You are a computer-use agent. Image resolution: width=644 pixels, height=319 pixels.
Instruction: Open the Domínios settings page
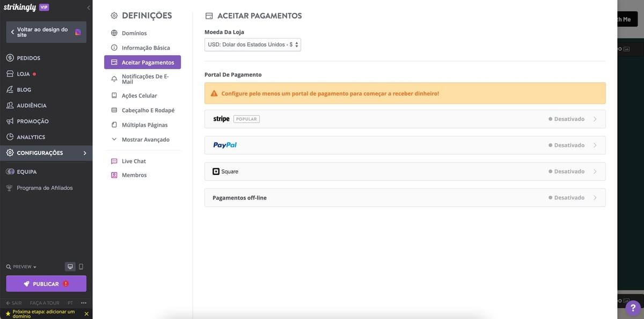click(134, 33)
